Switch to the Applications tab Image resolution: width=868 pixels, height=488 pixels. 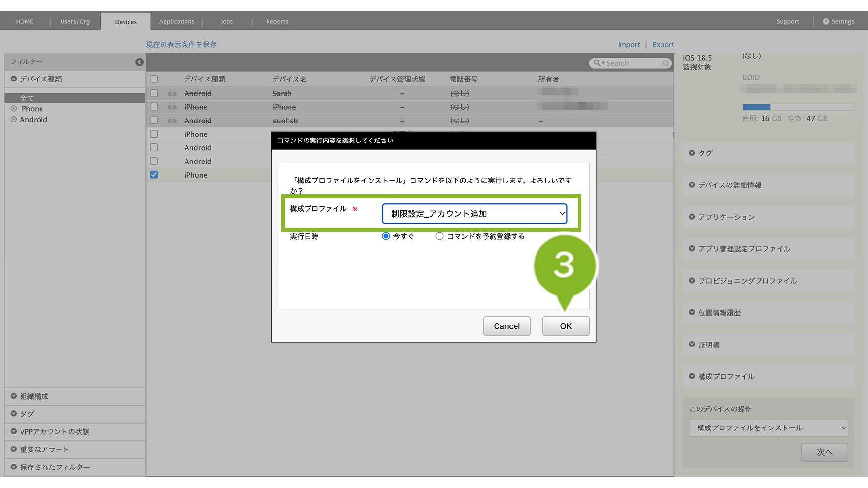click(176, 21)
